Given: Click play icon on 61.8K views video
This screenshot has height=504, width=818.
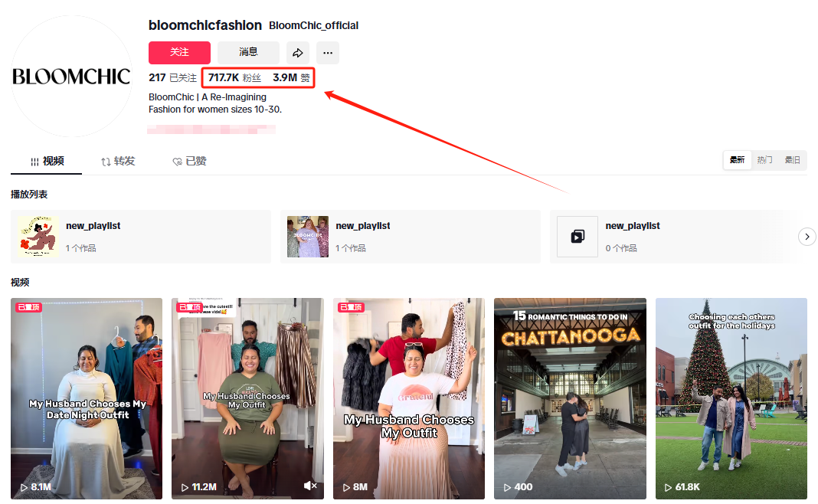Looking at the screenshot, I should [x=669, y=487].
